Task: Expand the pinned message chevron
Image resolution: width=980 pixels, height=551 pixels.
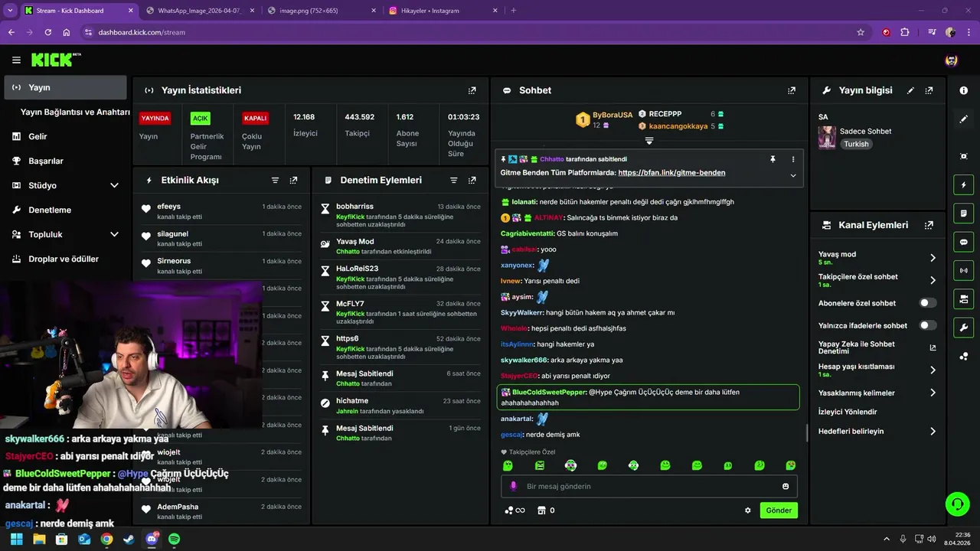Action: tap(793, 175)
